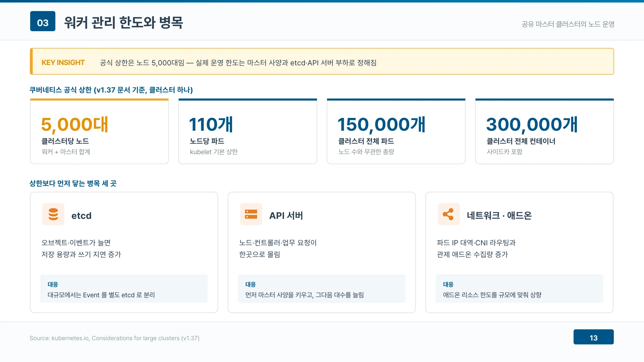Select the insight sentence about 노드 5,000대

[x=238, y=63]
